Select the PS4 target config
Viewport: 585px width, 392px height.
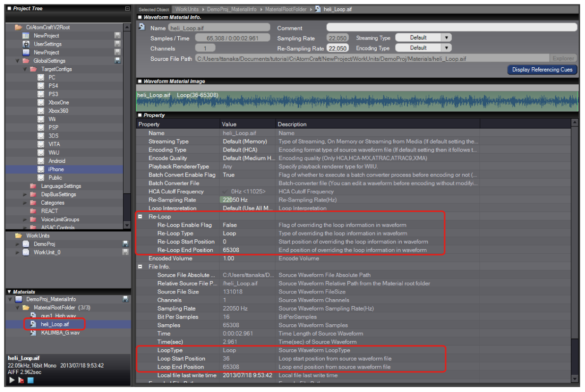[53, 86]
